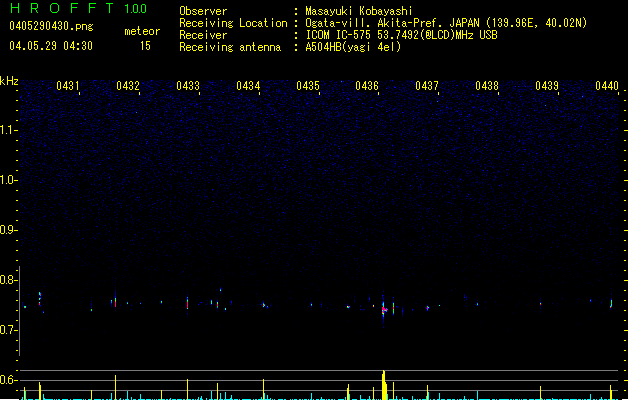Click the Receiver label

pos(203,35)
